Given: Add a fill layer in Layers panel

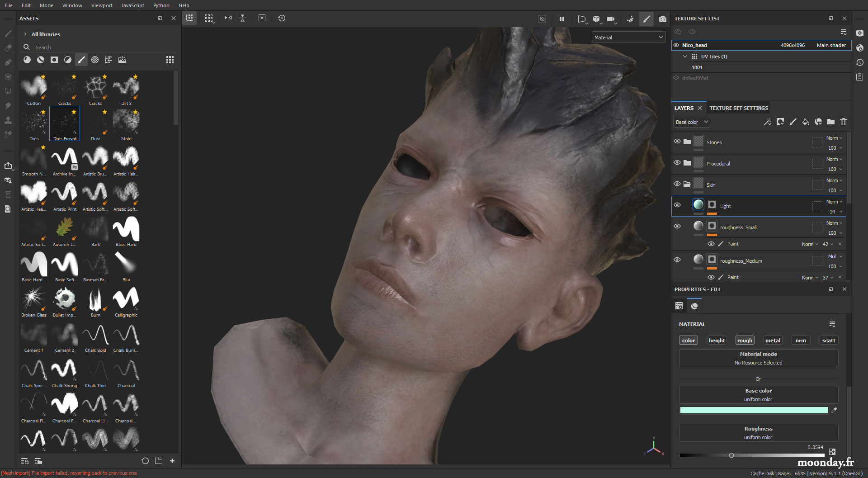Looking at the screenshot, I should (x=806, y=122).
